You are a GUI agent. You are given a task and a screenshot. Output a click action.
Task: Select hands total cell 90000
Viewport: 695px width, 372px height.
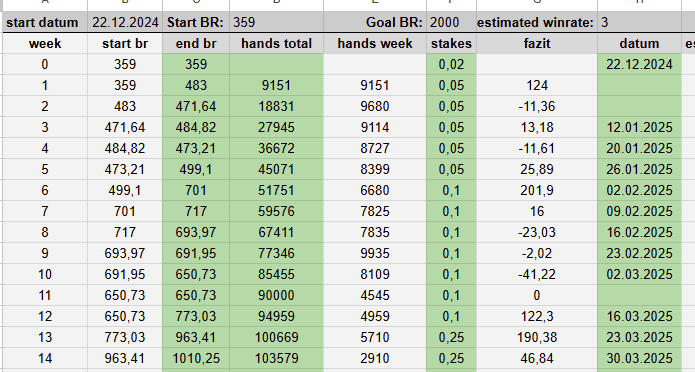point(277,295)
